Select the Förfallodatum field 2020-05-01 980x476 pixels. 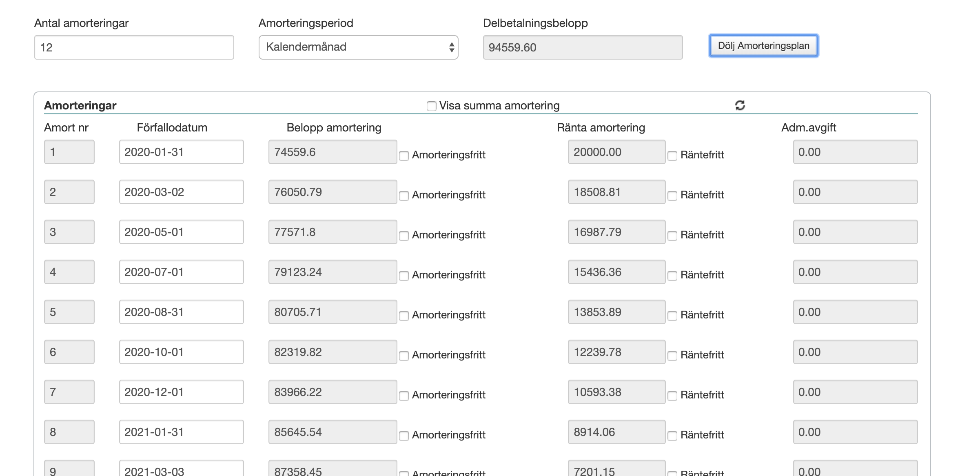click(x=181, y=232)
